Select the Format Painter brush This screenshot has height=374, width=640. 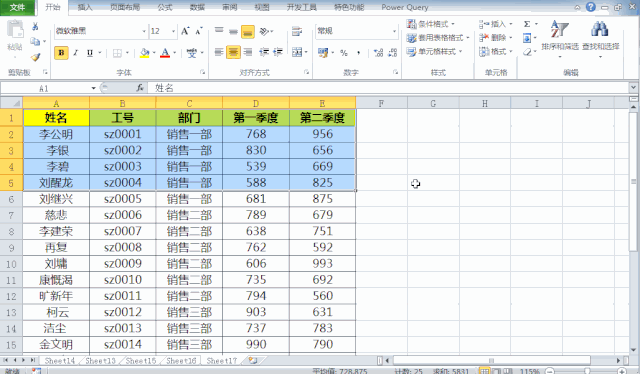[x=36, y=57]
